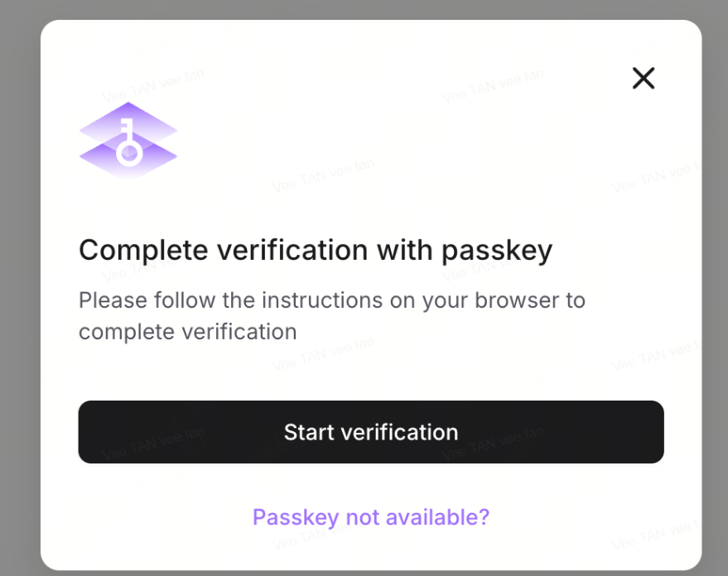The image size is (728, 576).
Task: Activate the verification prompt's primary action
Action: click(x=371, y=432)
